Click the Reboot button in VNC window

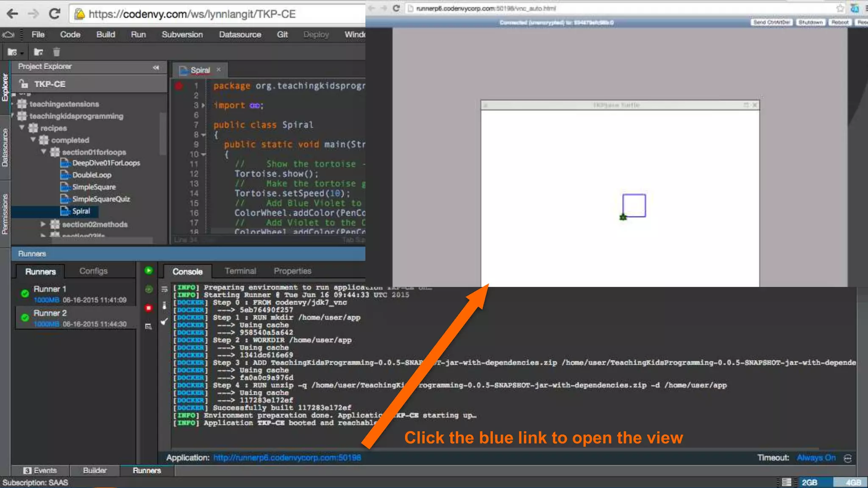click(840, 22)
